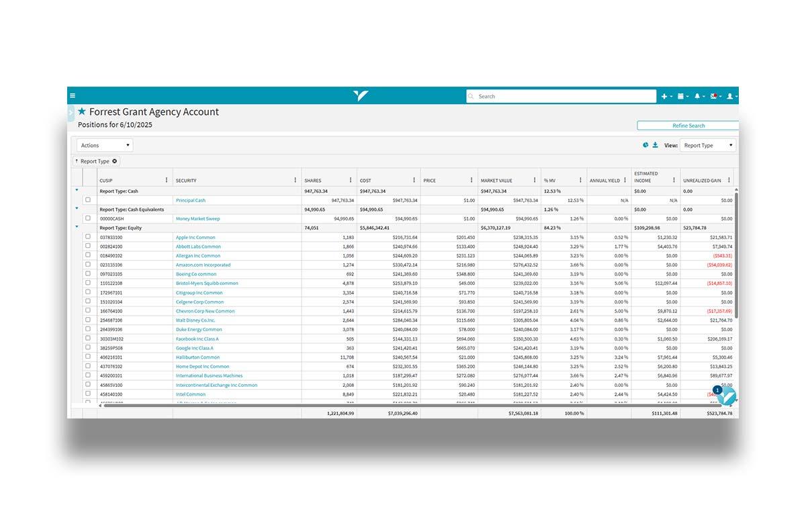The image size is (806, 532).
Task: Open the Google Inc Class A link
Action: tap(194, 348)
